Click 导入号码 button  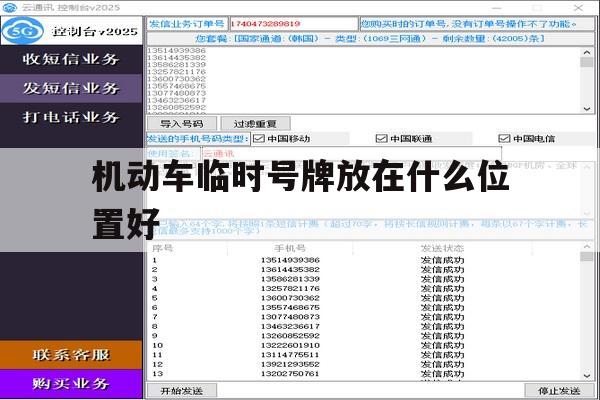[x=182, y=124]
